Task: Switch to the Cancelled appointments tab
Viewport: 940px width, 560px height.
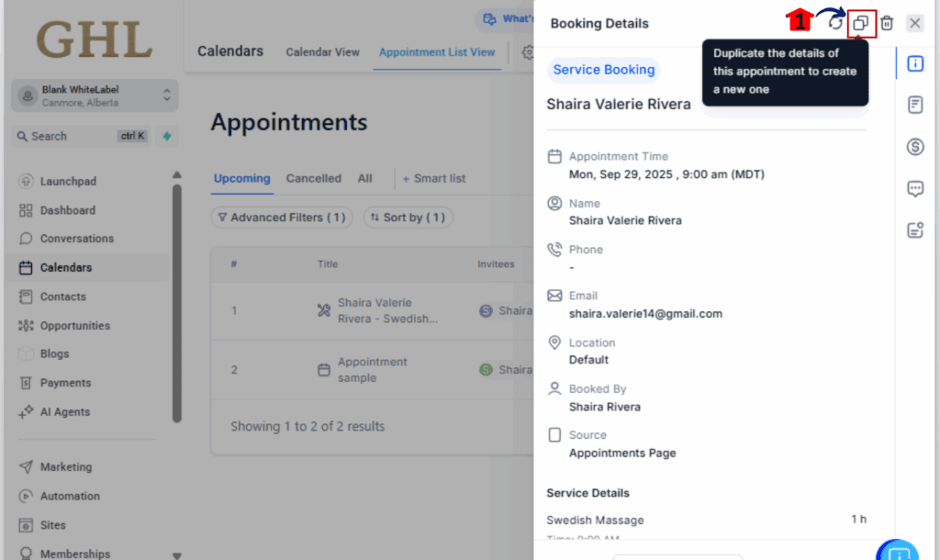Action: tap(313, 178)
